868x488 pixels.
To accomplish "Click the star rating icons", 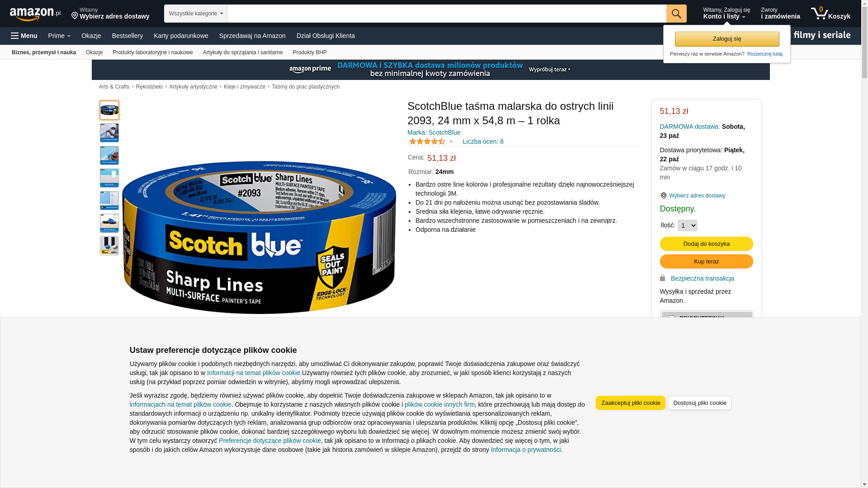I will [427, 141].
